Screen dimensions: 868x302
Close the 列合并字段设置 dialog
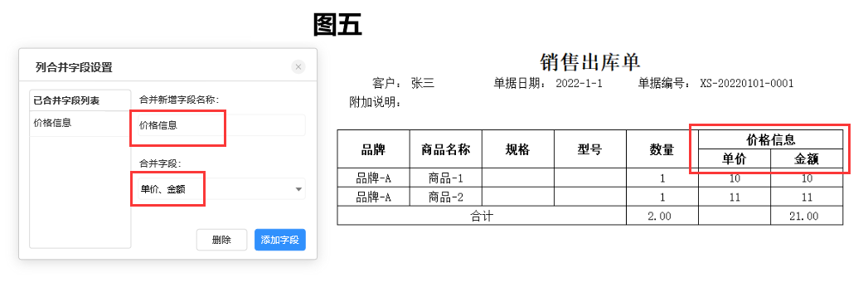298,67
